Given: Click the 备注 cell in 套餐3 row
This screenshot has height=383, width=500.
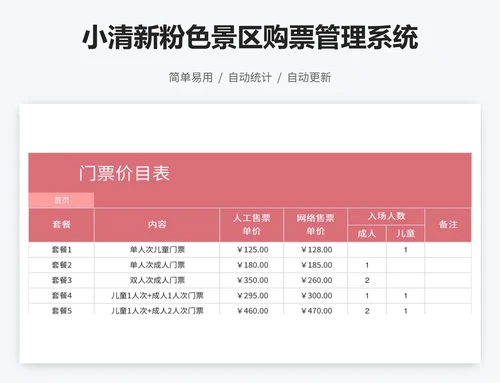Looking at the screenshot, I should [x=448, y=280].
